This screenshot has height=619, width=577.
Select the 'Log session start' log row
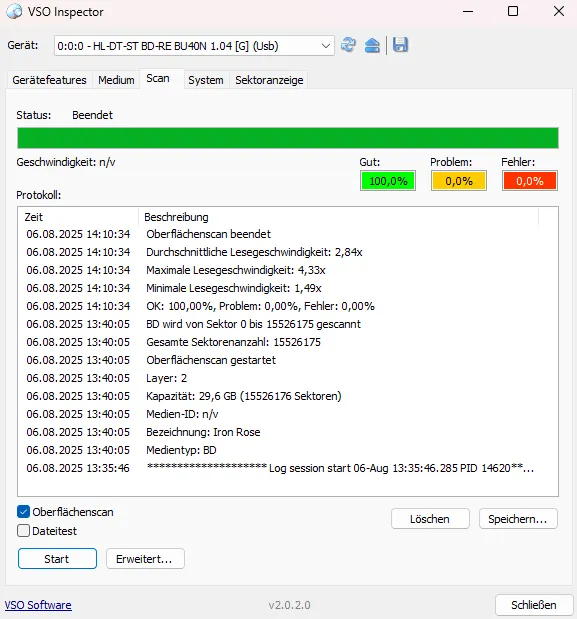[x=279, y=468]
